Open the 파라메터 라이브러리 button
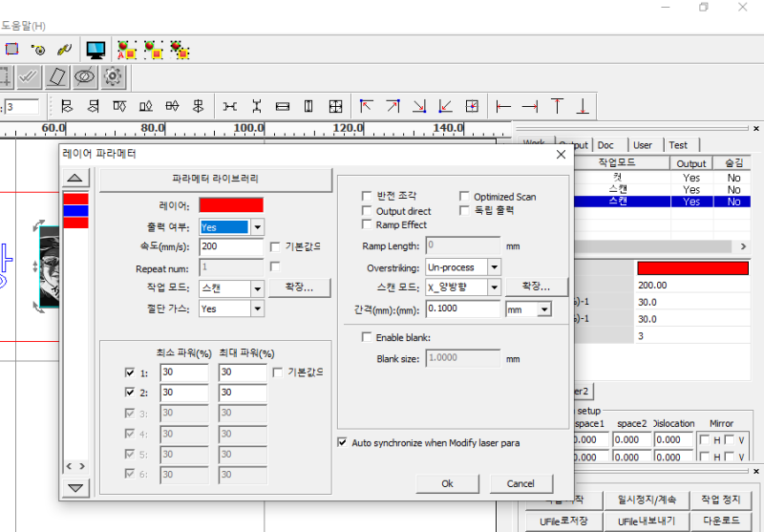The width and height of the screenshot is (764, 532). 215,179
